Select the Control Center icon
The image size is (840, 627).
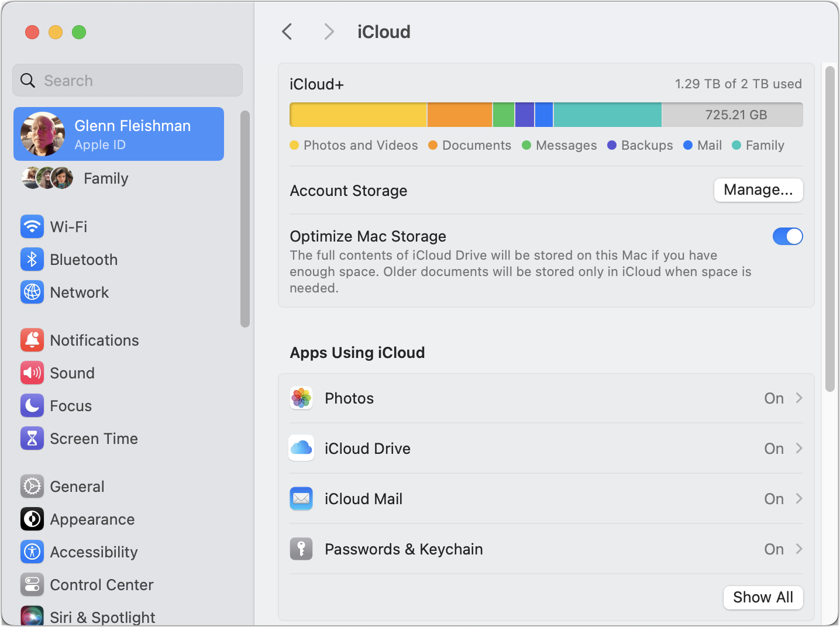pos(32,584)
